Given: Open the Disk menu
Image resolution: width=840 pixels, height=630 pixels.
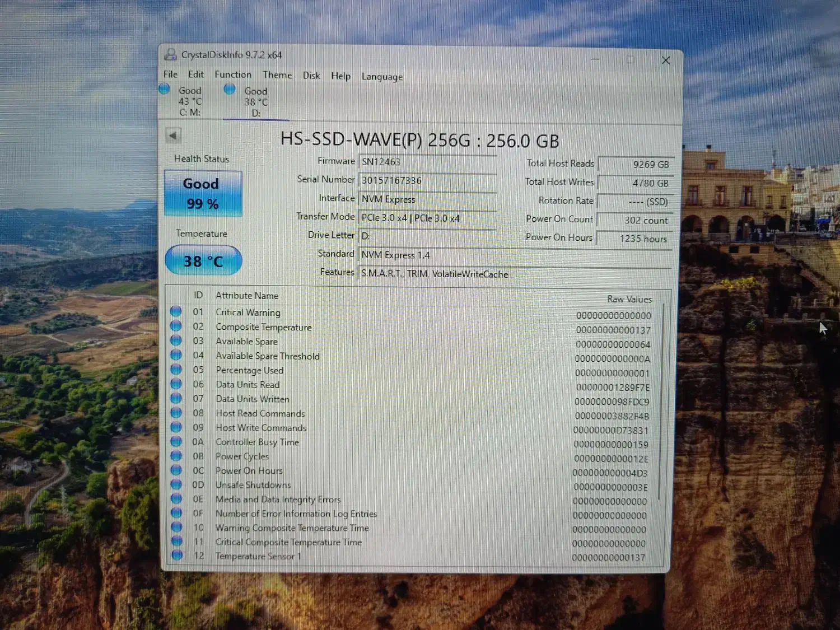Looking at the screenshot, I should click(x=311, y=76).
